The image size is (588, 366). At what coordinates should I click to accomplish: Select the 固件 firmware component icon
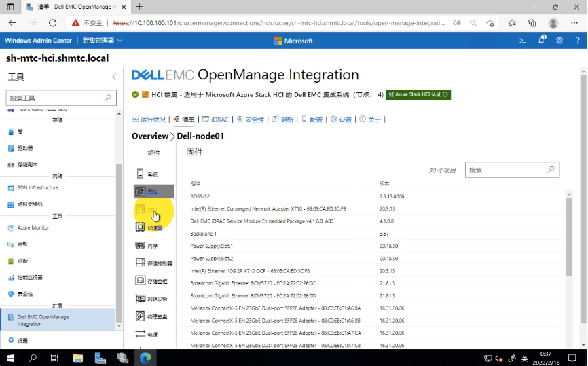[140, 191]
